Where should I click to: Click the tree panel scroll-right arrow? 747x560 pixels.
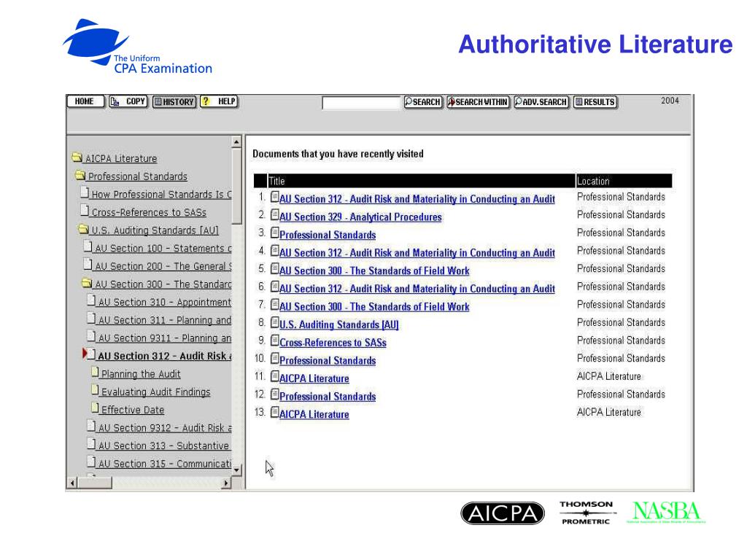pos(227,483)
